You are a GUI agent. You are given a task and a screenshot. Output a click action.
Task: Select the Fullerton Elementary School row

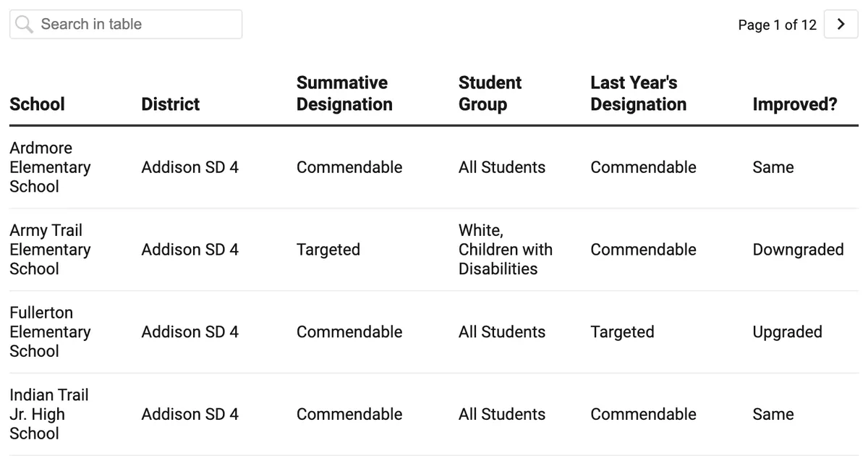pos(50,332)
